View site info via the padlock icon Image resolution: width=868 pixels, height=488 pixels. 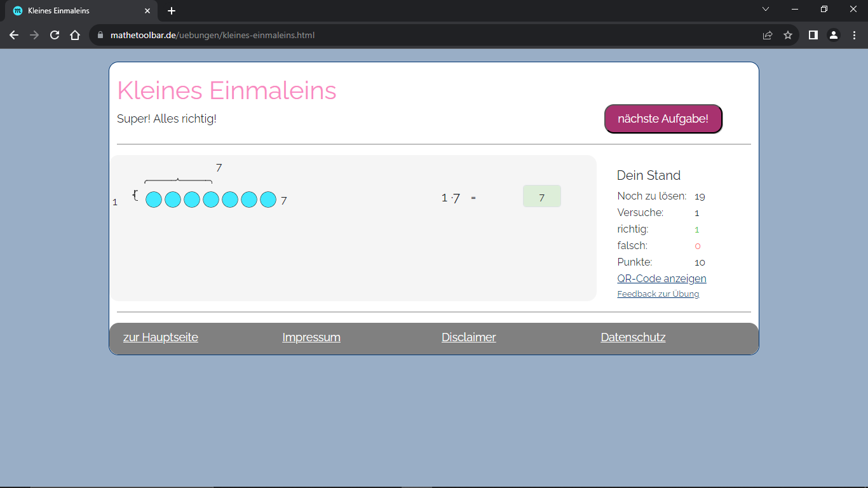coord(100,36)
